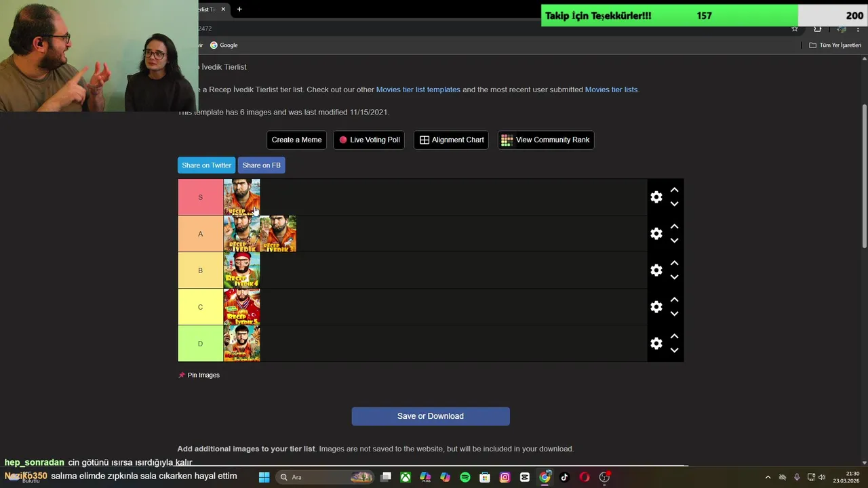Move B tier row down with arrow
Screen dimensions: 868x488
pyautogui.click(x=674, y=277)
